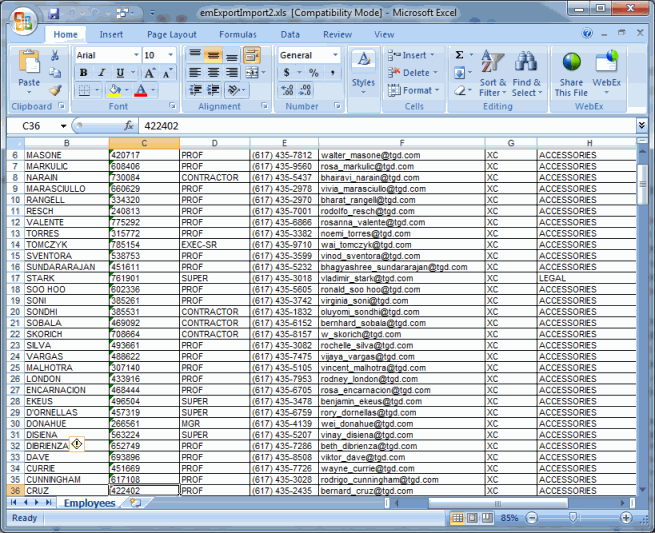Click the AutoSum sigma icon
This screenshot has height=533, width=655.
tap(459, 55)
